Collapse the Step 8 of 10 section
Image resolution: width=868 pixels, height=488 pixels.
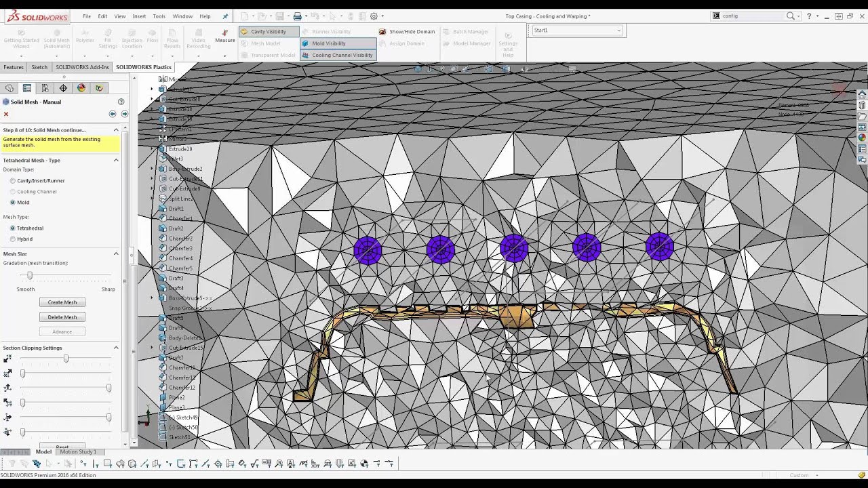[116, 129]
